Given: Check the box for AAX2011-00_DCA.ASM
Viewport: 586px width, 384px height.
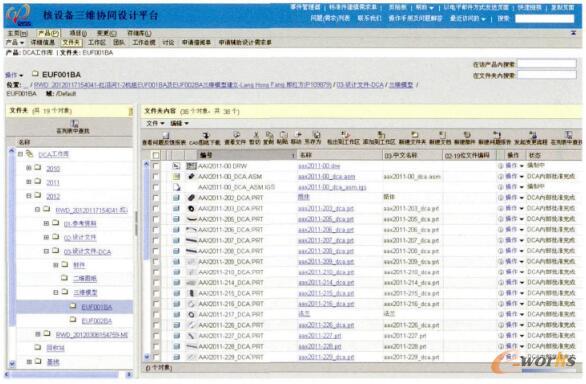Looking at the screenshot, I should pos(156,176).
